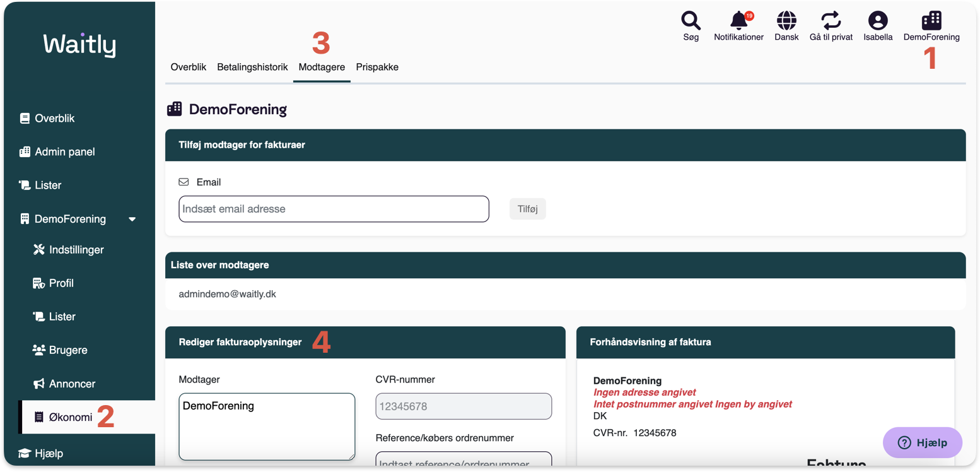
Task: Open the Hjælp floating help button
Action: pyautogui.click(x=922, y=442)
